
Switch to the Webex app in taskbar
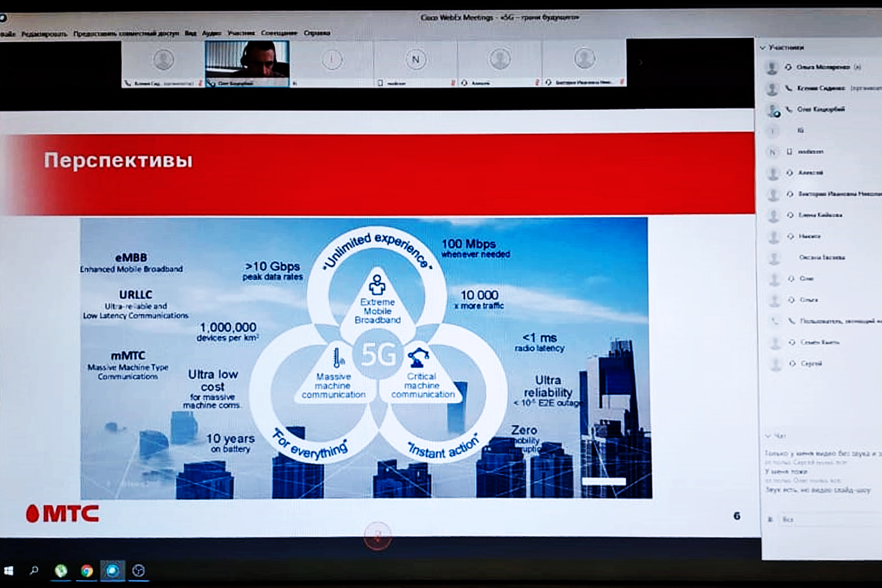pyautogui.click(x=112, y=571)
